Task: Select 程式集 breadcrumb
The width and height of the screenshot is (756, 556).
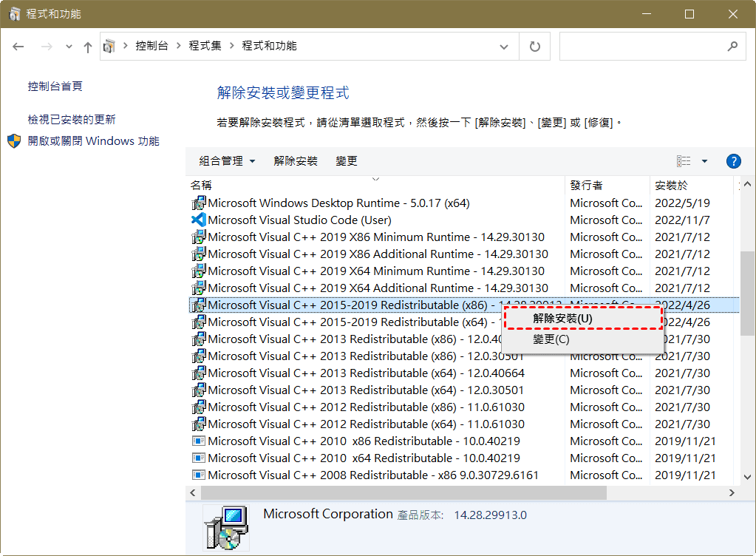Action: pyautogui.click(x=205, y=46)
